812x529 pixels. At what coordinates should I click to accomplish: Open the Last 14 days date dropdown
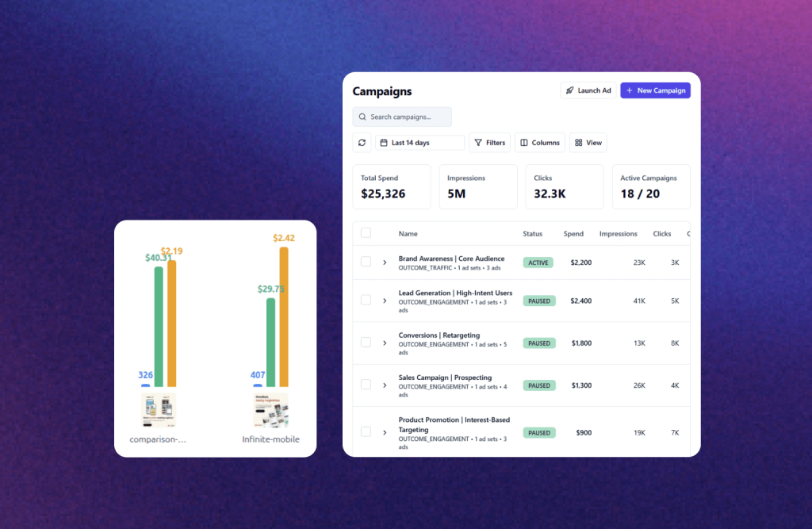point(419,143)
